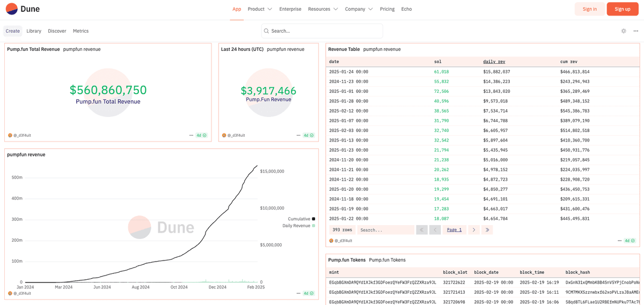Toggle the Cumulative series in chart legend

point(301,219)
